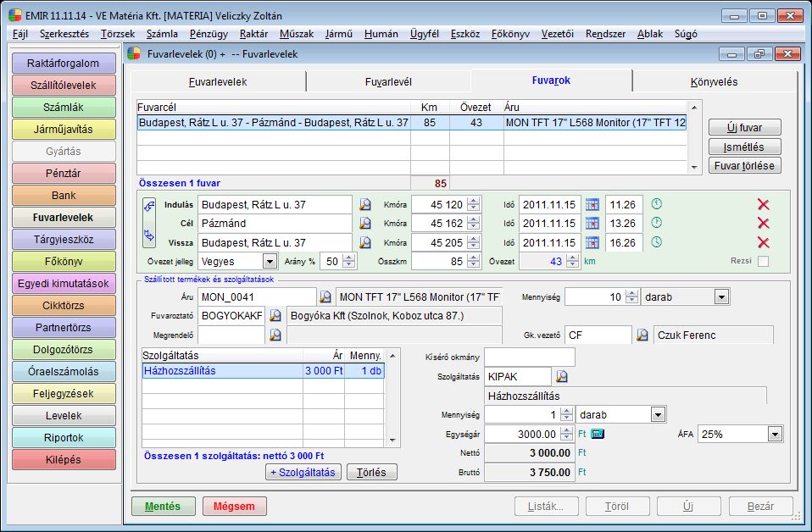Image resolution: width=812 pixels, height=532 pixels.
Task: Adjust the product Mennyiség 10 stepper
Action: tap(631, 297)
